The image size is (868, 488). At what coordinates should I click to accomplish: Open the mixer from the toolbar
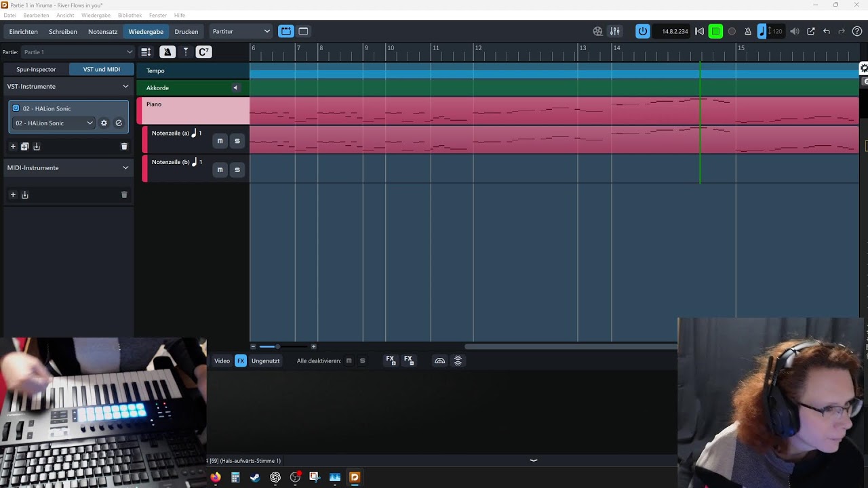coord(614,31)
